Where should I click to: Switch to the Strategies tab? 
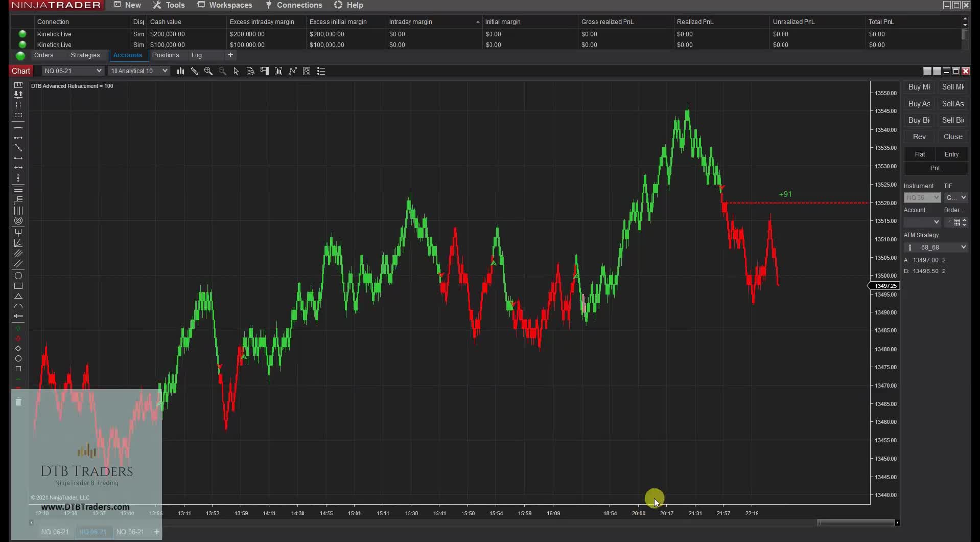85,55
